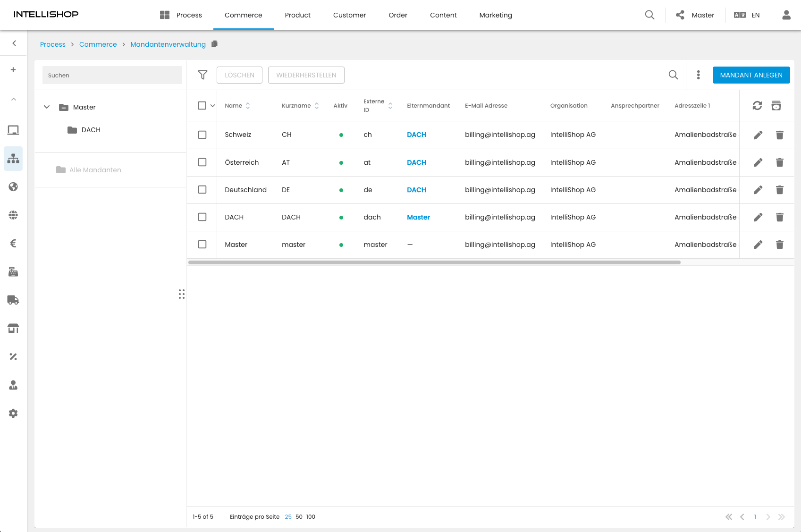Collapse sidebar section with up chevron

point(13,99)
